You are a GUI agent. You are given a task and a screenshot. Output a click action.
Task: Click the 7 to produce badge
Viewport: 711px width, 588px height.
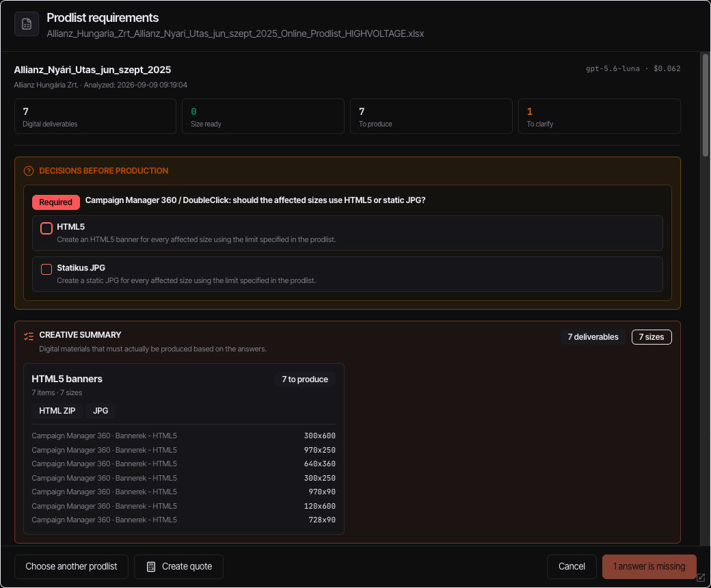tap(305, 379)
